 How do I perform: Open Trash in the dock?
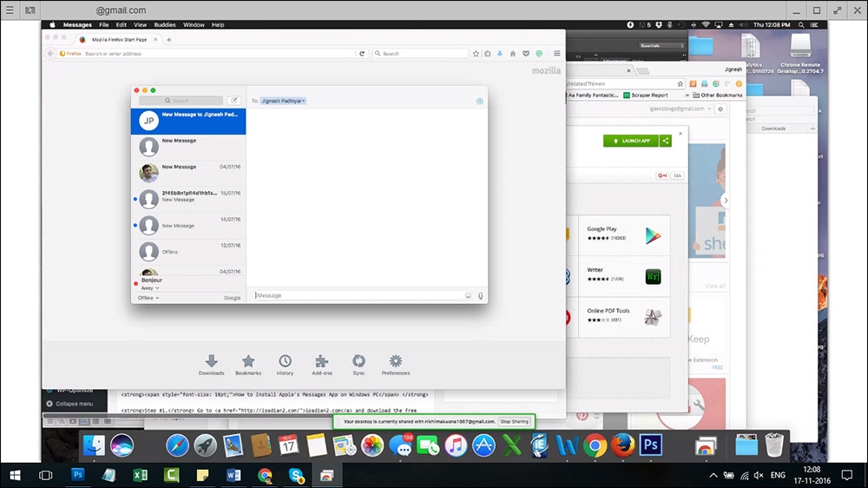tap(774, 445)
